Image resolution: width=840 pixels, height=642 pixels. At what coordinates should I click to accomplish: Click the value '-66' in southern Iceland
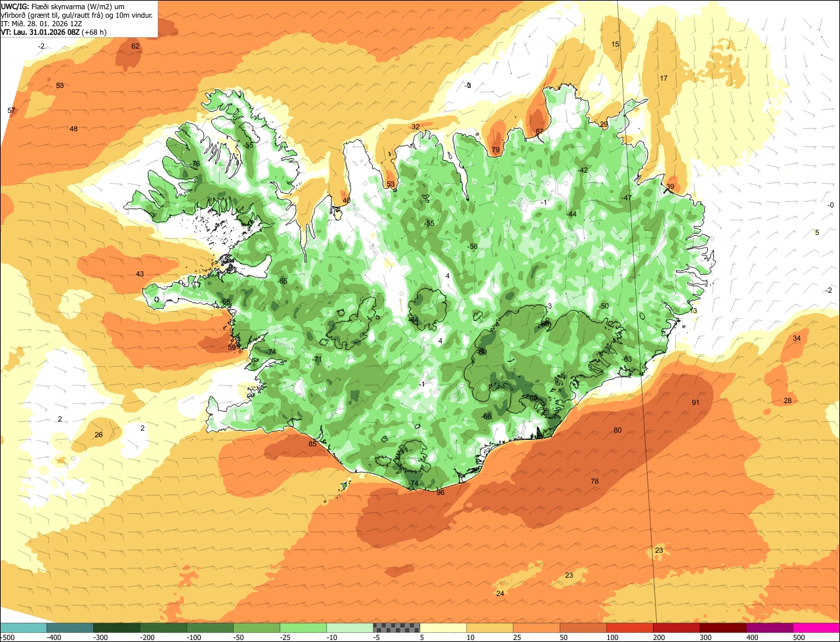[x=486, y=416]
